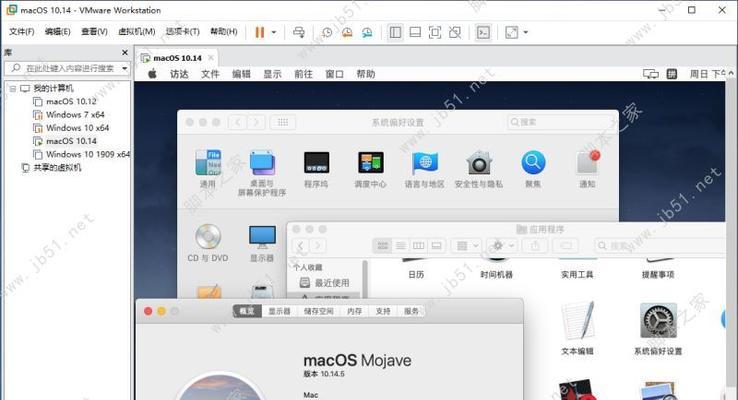Screen dimensions: 738x400
Task: Switch to 储存空间 tab in About This Mac
Action: (x=319, y=311)
